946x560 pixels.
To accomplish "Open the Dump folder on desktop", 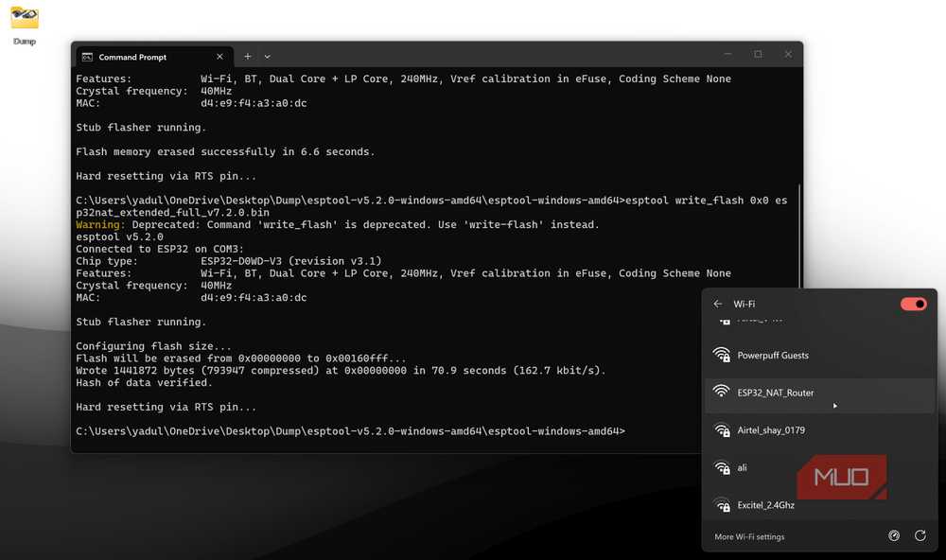I will click(x=25, y=26).
